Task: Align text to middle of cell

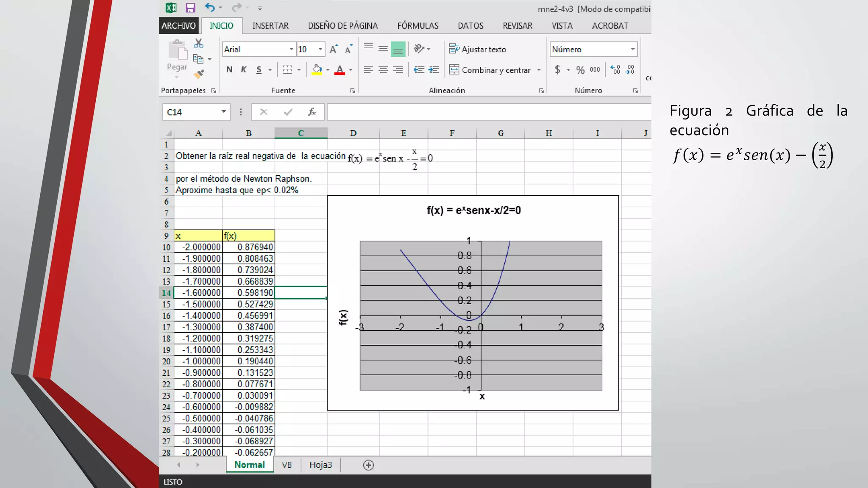Action: coord(383,49)
